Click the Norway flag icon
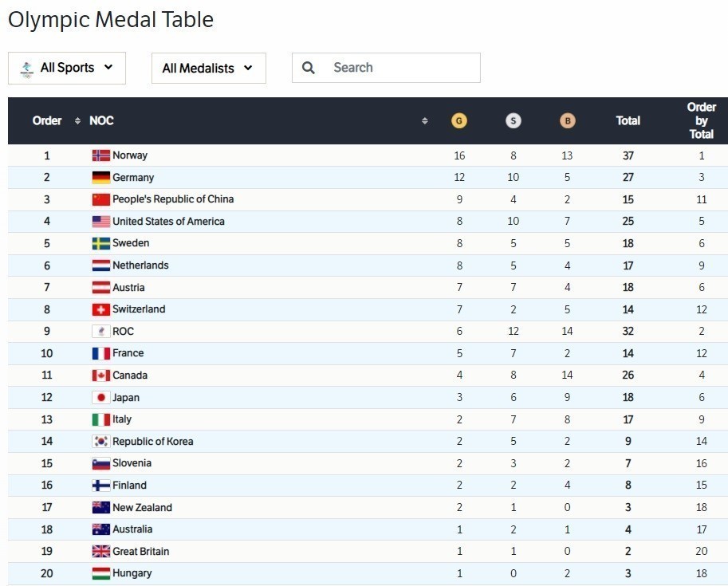Image resolution: width=728 pixels, height=586 pixels. point(100,155)
